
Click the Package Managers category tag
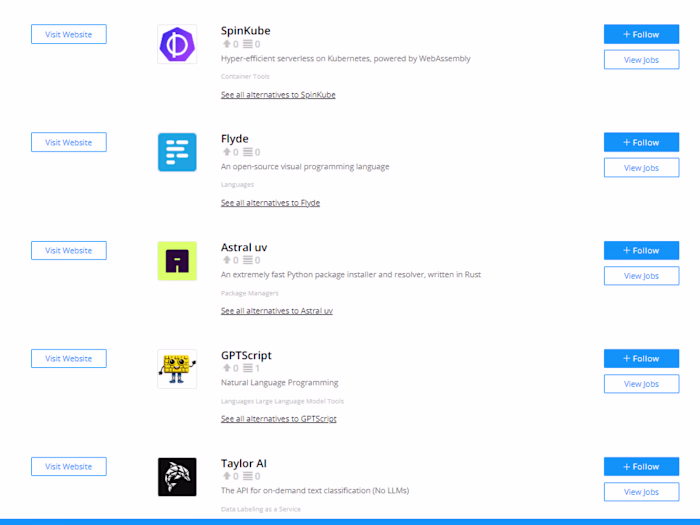(x=250, y=293)
